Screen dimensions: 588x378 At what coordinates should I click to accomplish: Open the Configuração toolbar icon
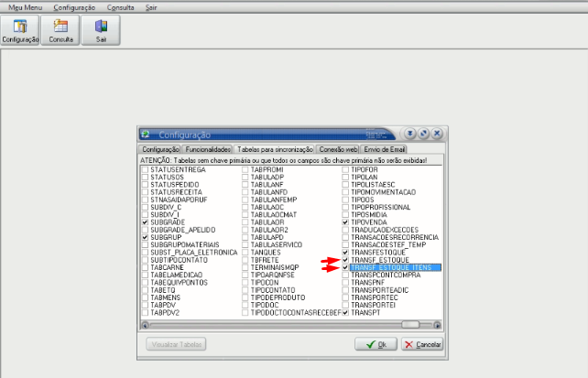pyautogui.click(x=20, y=30)
